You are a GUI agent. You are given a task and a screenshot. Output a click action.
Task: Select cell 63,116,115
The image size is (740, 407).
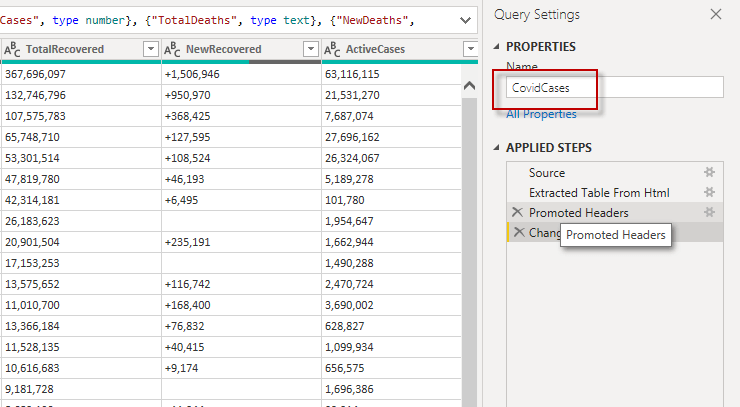391,74
